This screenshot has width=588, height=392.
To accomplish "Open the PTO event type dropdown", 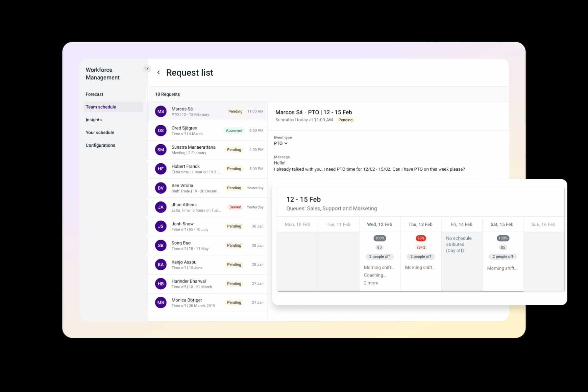I will 281,143.
